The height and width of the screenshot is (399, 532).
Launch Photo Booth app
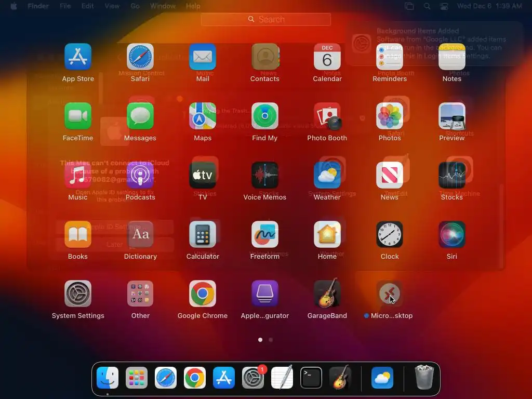click(x=327, y=116)
